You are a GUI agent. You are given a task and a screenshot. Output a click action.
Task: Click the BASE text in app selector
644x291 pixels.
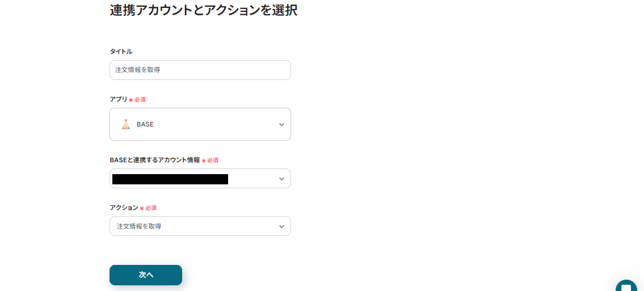tap(145, 124)
